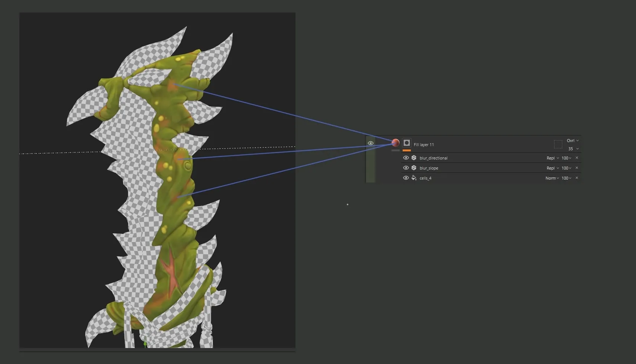Hide the cells_4 fill effect
The image size is (636, 364).
(406, 178)
